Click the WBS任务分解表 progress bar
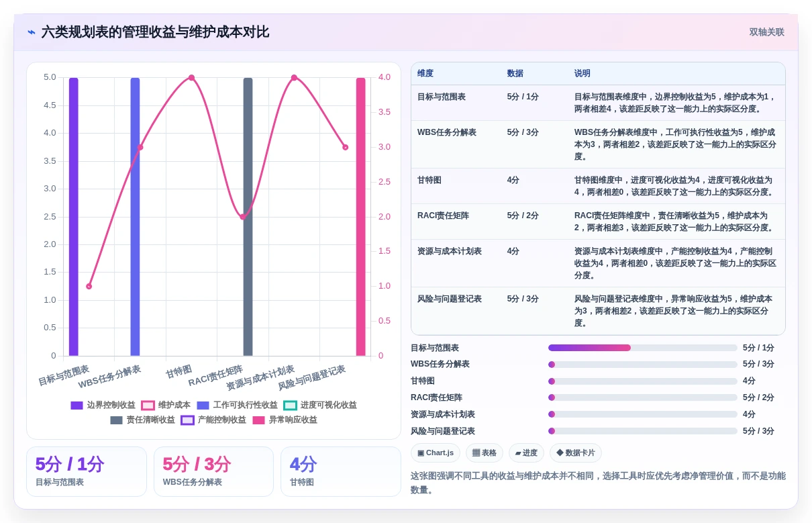The image size is (812, 523). point(643,365)
